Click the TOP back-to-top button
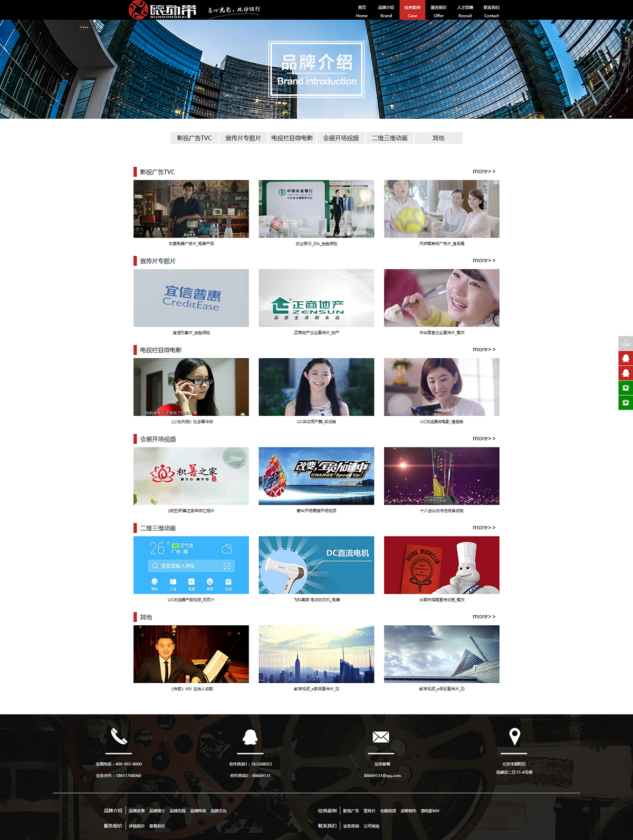Screen dimensions: 633x840 [x=626, y=343]
